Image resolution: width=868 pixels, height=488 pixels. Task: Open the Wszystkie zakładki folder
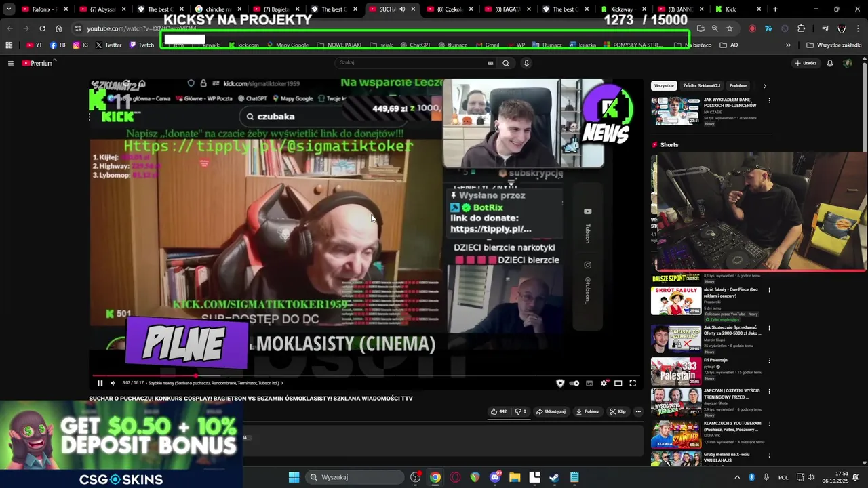click(834, 45)
